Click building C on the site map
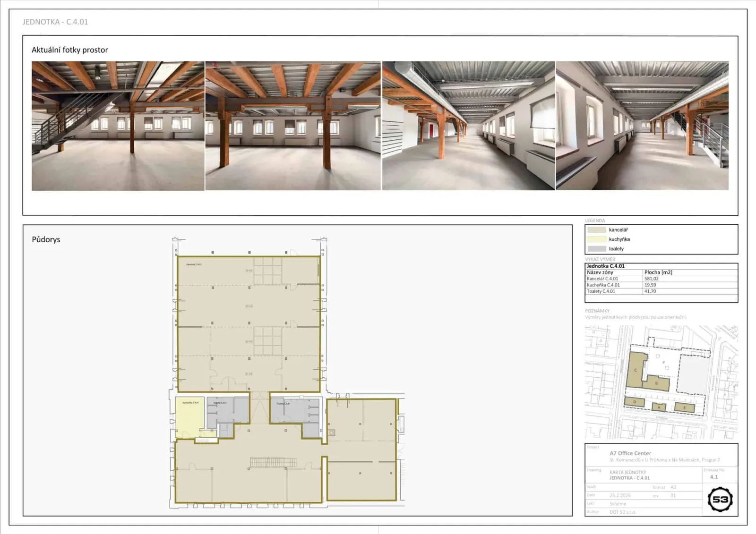756x534 pixels. (x=636, y=370)
